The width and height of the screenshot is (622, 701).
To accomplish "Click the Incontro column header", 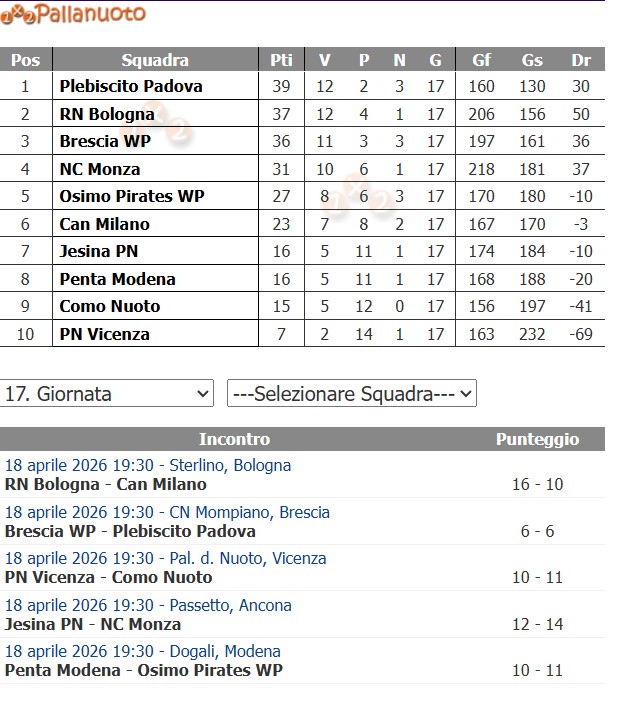I will [234, 439].
